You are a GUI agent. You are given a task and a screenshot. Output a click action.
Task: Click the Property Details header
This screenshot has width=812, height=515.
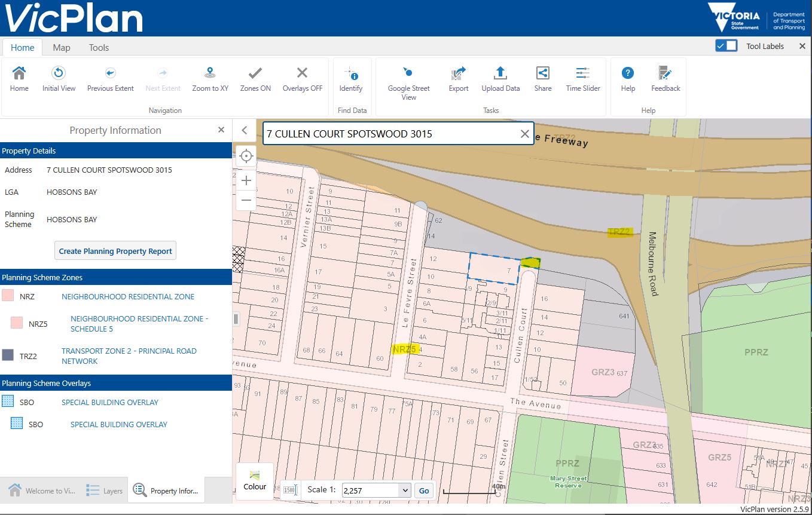[x=116, y=151]
